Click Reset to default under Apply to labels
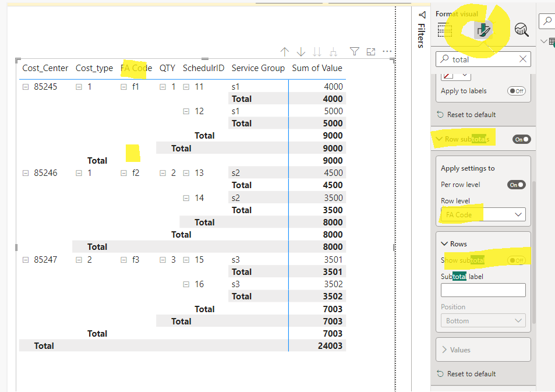555x392 pixels. click(x=466, y=115)
